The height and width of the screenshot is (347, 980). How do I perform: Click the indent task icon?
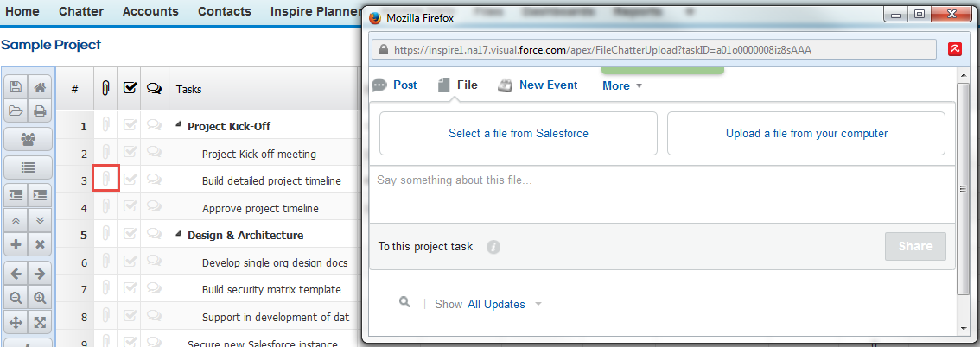(40, 195)
